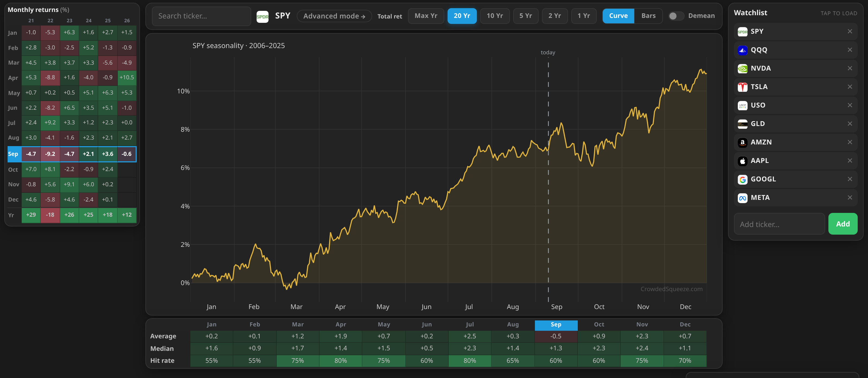This screenshot has width=868, height=378.
Task: Select 20 Yr lookback period
Action: click(462, 16)
